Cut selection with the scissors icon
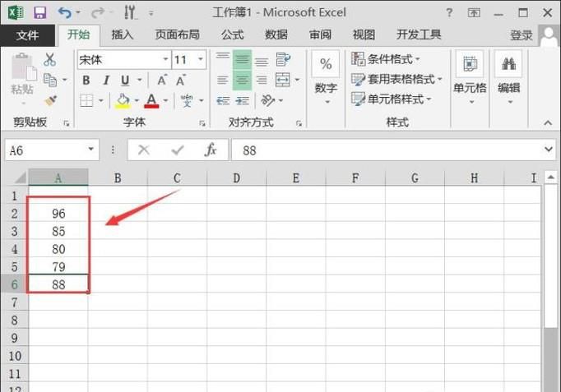Screen dimensions: 561x392 coord(49,60)
